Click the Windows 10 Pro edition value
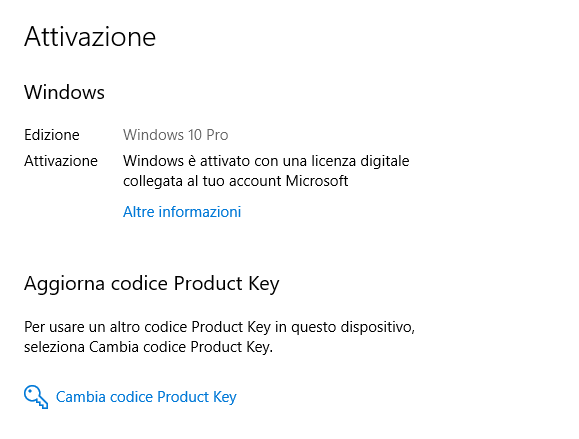The width and height of the screenshot is (579, 439). (x=175, y=135)
